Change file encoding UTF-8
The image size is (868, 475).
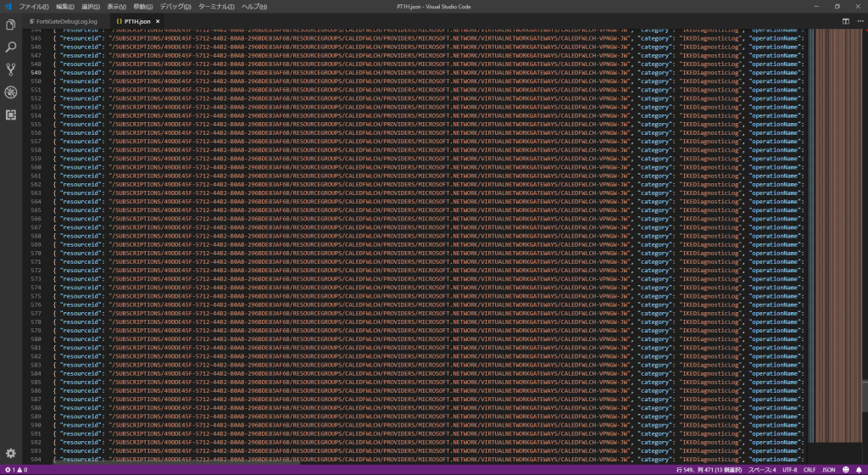click(x=790, y=470)
